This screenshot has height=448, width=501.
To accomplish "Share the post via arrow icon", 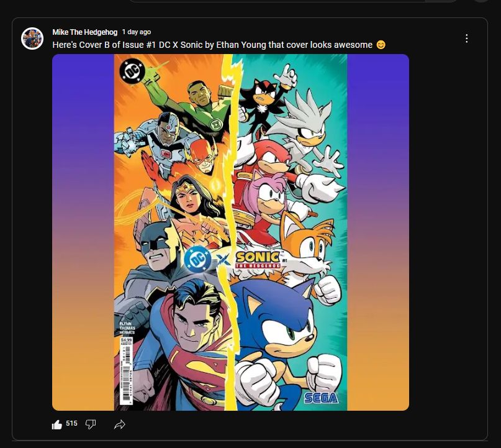I will (x=120, y=424).
